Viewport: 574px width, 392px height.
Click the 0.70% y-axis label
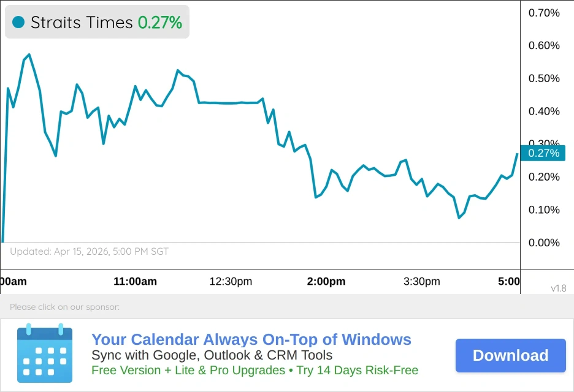coord(544,13)
